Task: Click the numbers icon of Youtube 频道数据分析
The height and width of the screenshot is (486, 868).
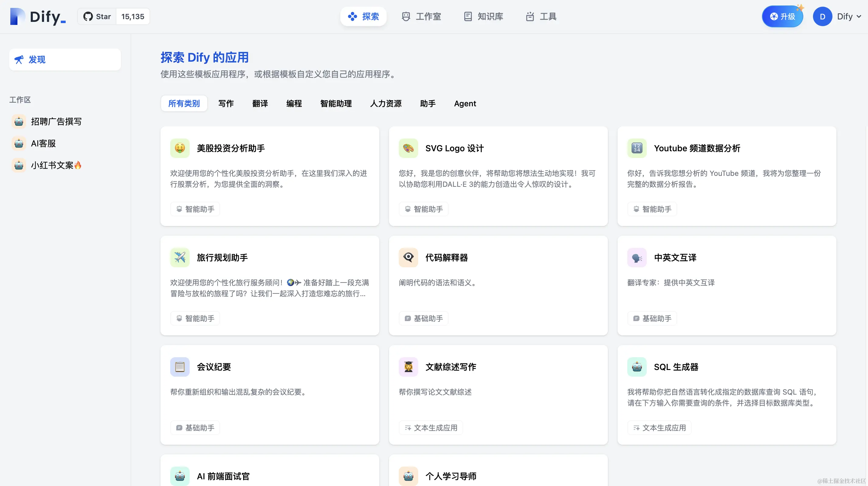Action: pos(636,148)
